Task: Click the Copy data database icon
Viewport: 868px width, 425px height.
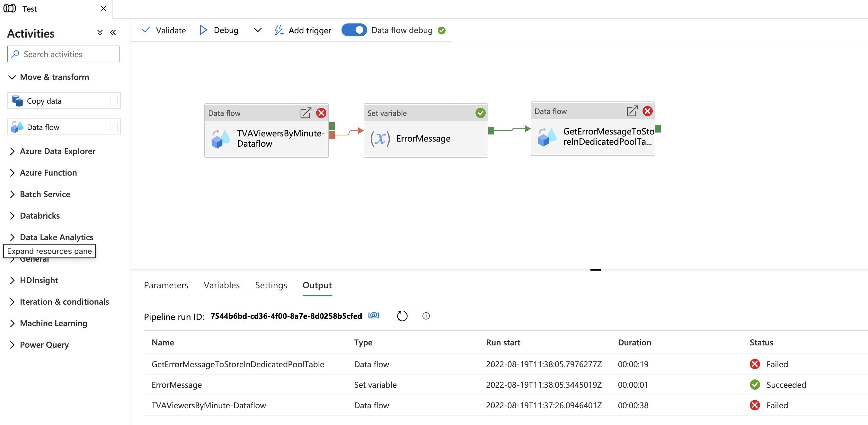Action: click(17, 101)
